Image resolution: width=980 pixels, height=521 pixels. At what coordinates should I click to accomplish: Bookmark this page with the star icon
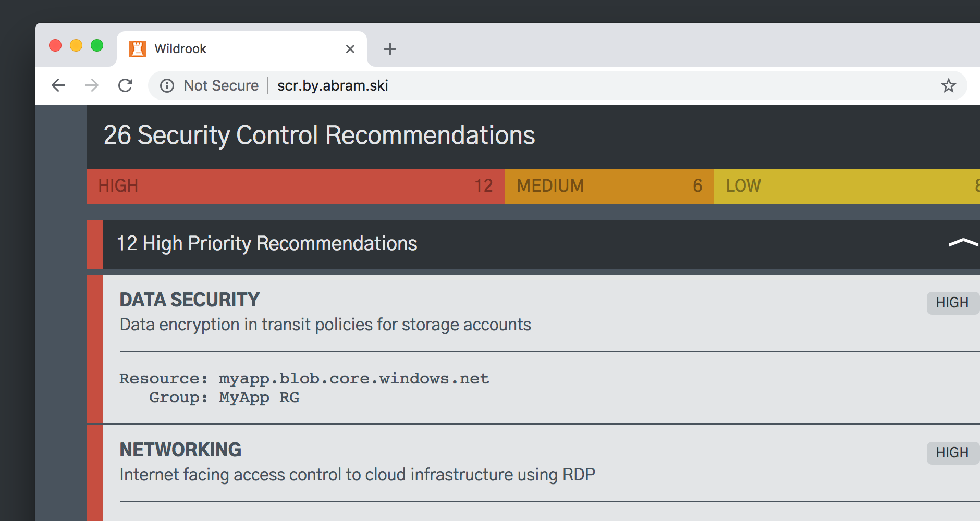(x=948, y=85)
